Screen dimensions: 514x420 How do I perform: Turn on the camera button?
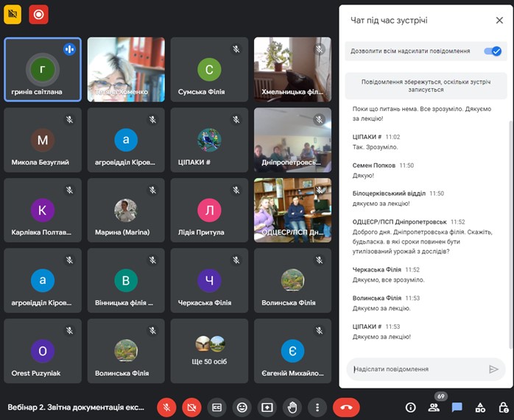pos(191,407)
